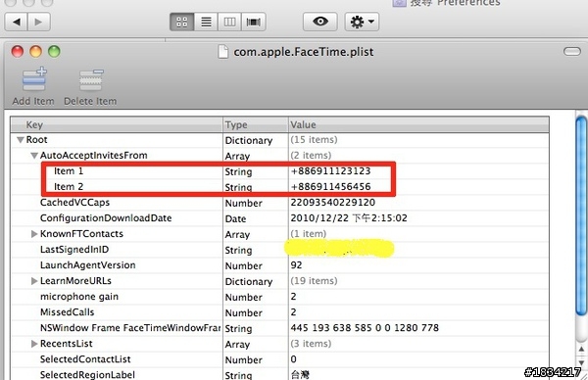This screenshot has width=588, height=380.
Task: Collapse the Root dictionary
Action: click(x=21, y=140)
